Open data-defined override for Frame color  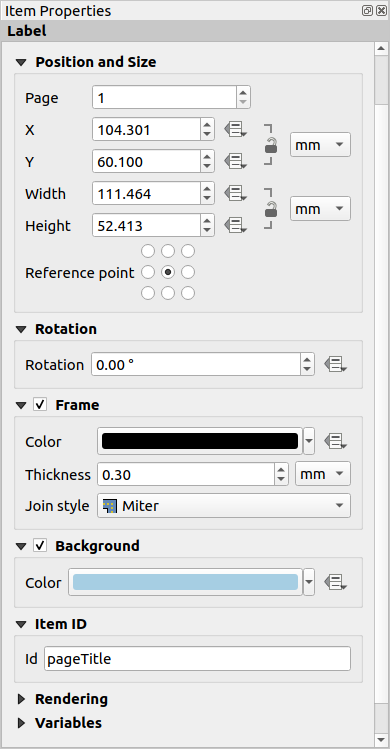point(336,441)
